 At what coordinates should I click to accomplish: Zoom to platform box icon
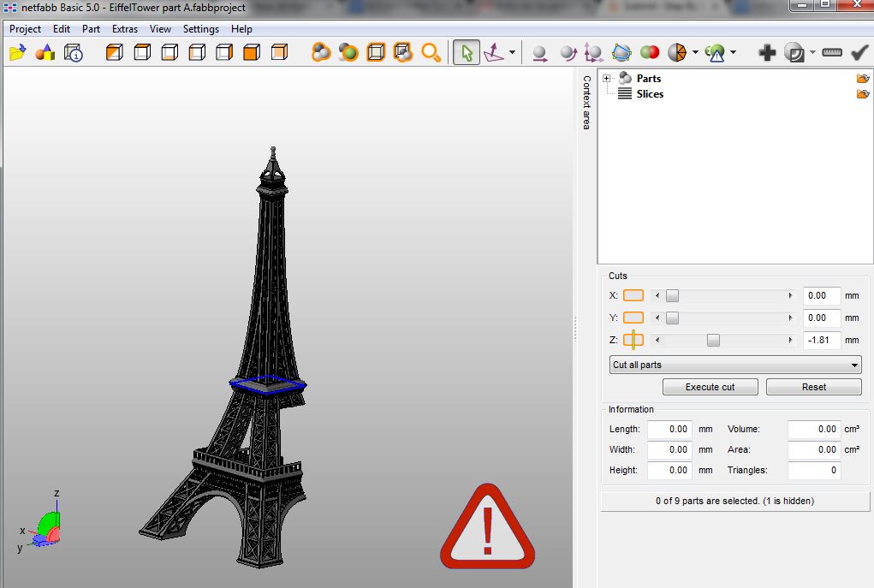376,53
